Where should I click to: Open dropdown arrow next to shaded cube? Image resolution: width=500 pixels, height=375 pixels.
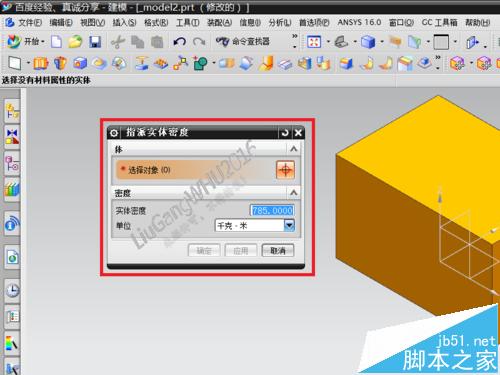pyautogui.click(x=382, y=42)
